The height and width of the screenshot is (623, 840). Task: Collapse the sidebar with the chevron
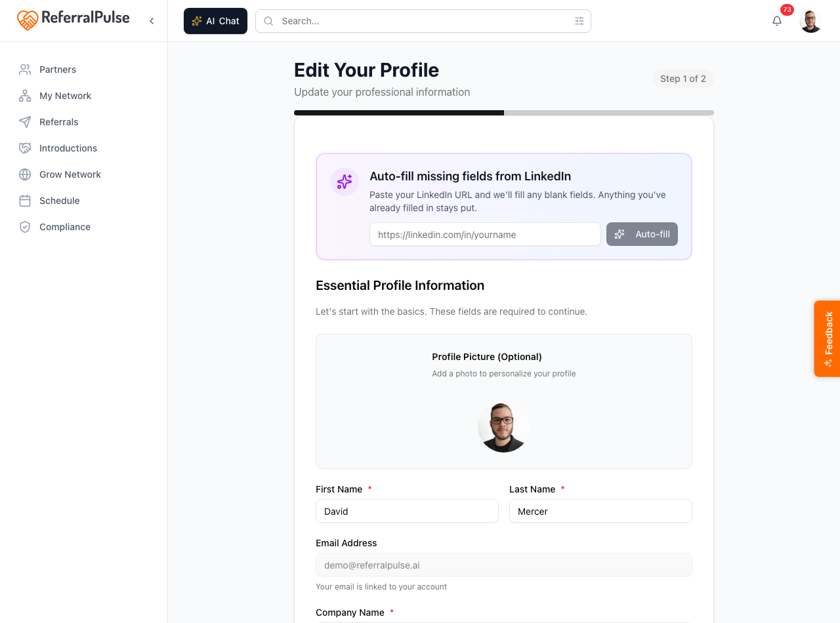(152, 21)
